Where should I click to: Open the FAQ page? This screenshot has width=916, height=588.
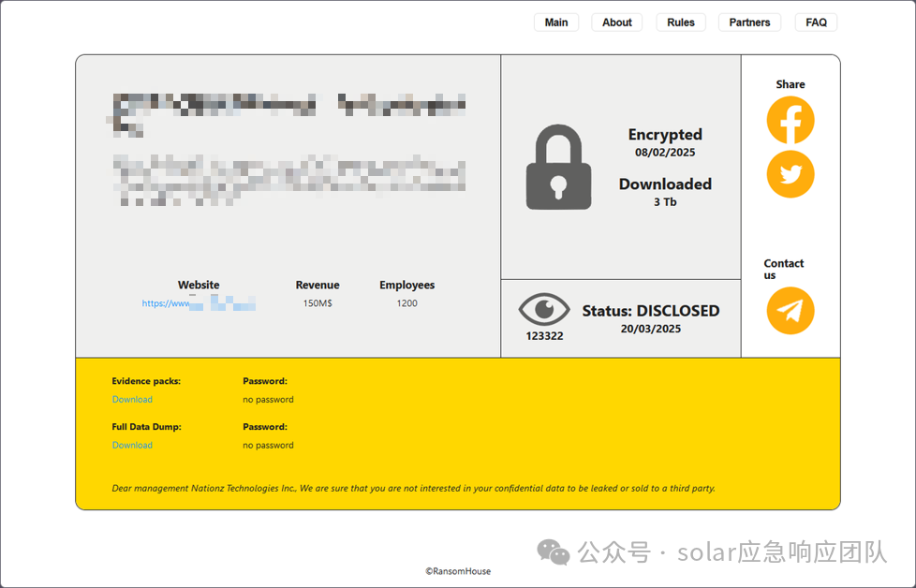(x=816, y=22)
